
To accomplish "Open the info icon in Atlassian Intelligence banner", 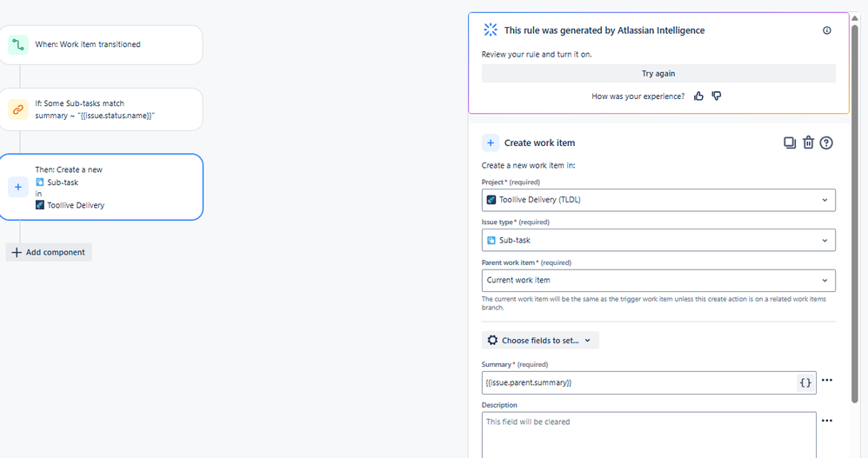I will point(826,30).
